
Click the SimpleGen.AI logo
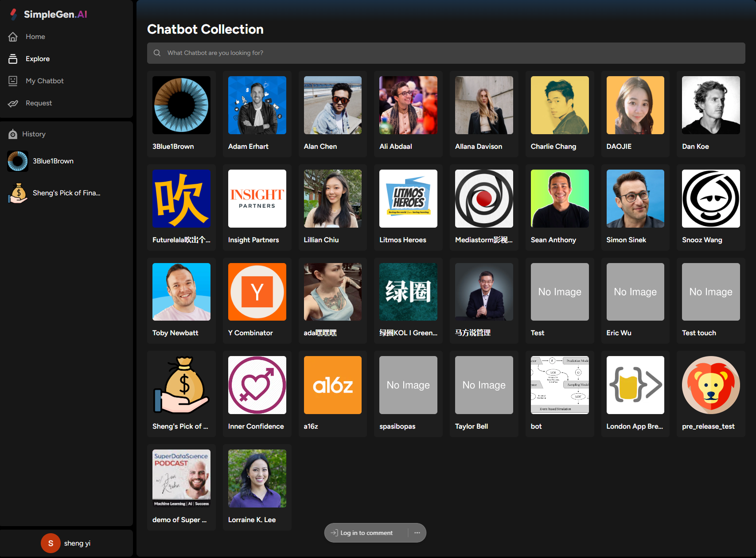click(x=49, y=14)
